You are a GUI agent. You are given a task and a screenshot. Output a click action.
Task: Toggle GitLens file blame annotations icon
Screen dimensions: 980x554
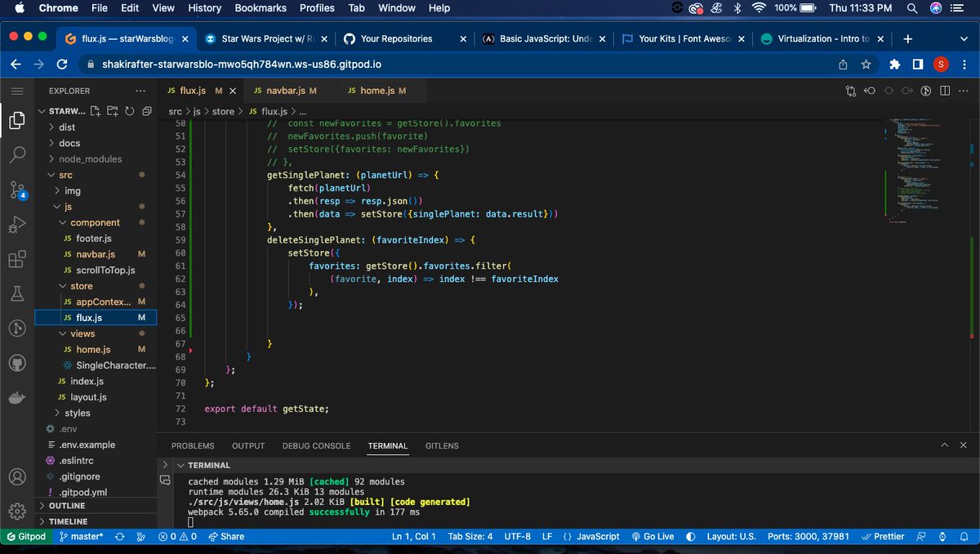pos(927,91)
